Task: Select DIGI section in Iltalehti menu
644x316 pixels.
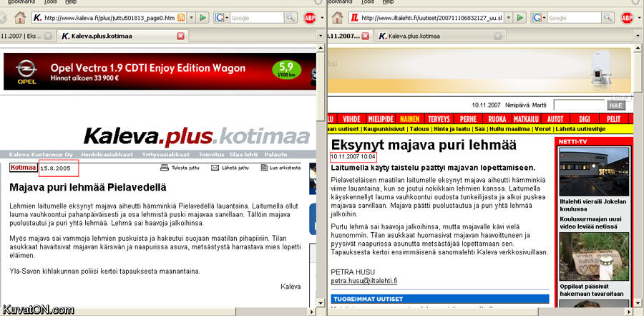Action: coord(585,119)
